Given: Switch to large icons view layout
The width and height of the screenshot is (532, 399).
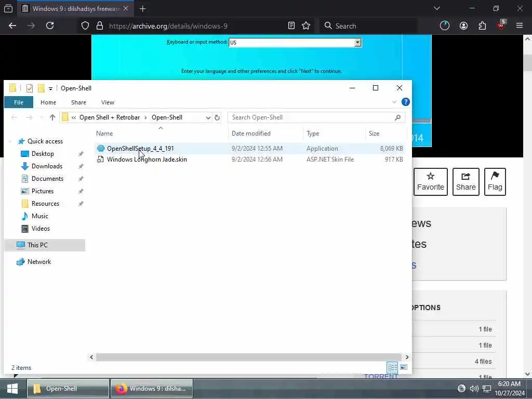Looking at the screenshot, I should 403,367.
